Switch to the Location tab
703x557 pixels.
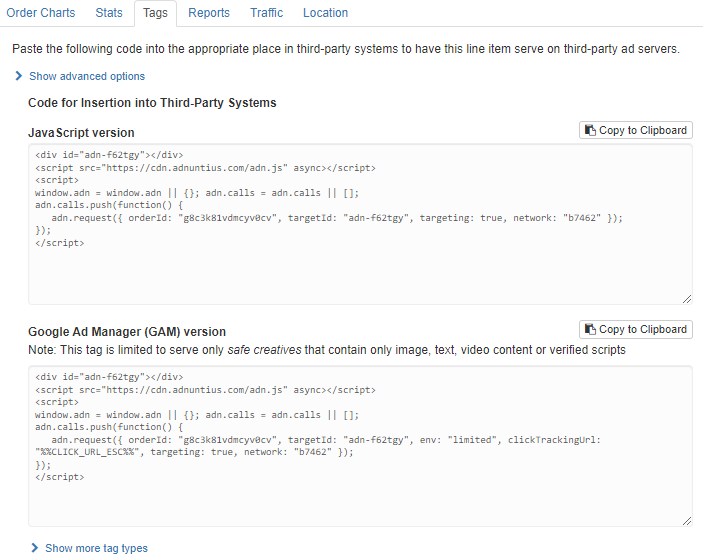(325, 13)
